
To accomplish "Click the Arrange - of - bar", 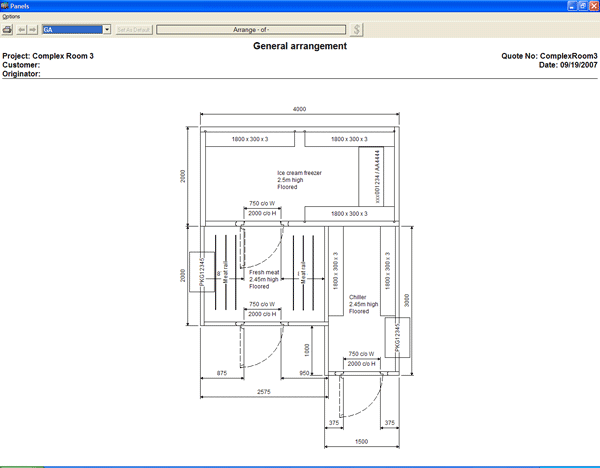I will coord(254,30).
